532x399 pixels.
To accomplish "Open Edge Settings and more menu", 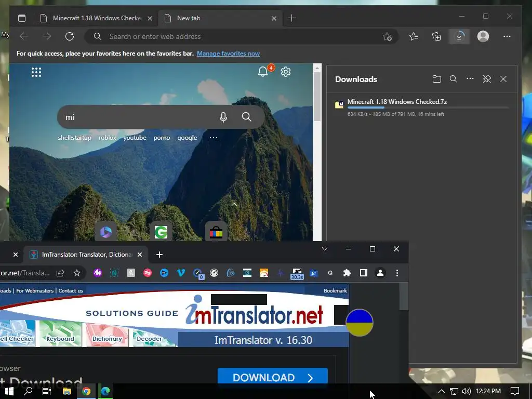I will coord(507,36).
